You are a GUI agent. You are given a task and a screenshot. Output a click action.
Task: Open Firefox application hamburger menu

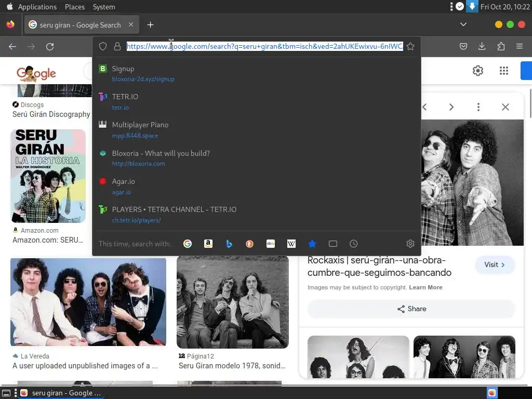click(520, 46)
